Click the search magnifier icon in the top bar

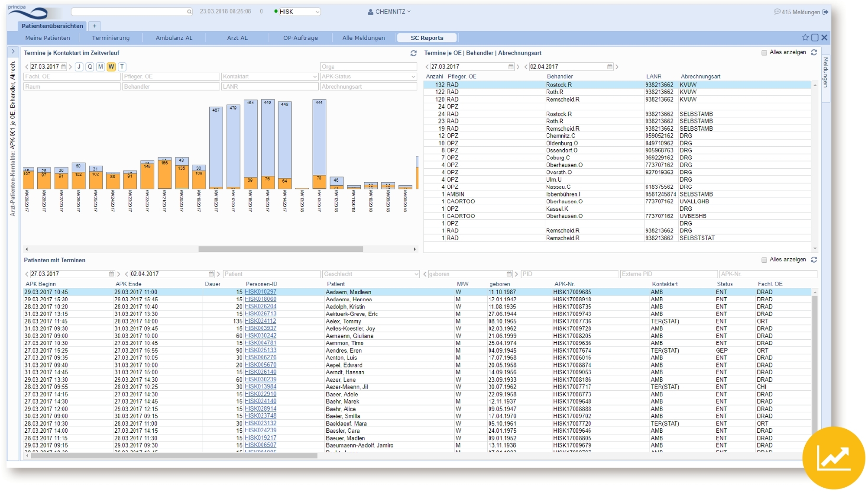click(x=189, y=12)
